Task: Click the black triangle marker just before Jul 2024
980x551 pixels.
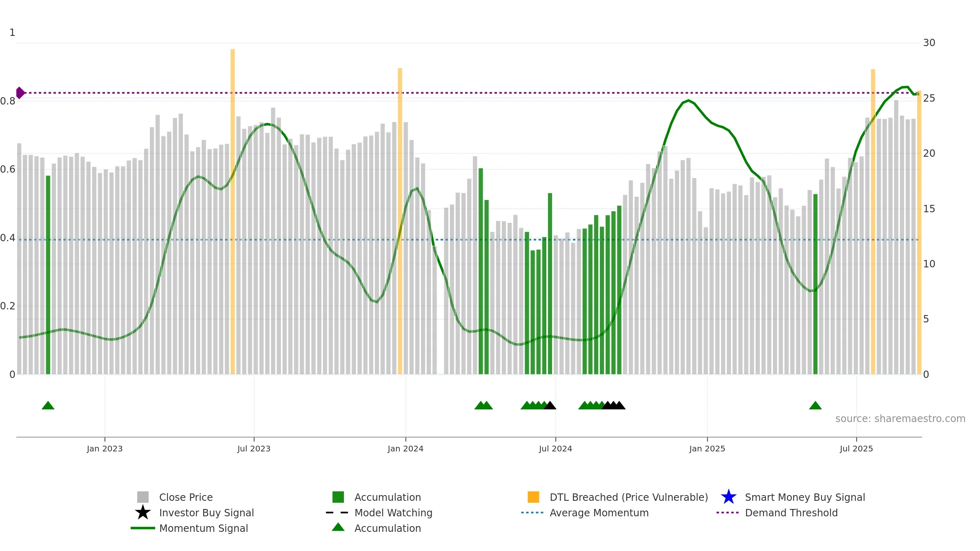Action: coord(550,405)
